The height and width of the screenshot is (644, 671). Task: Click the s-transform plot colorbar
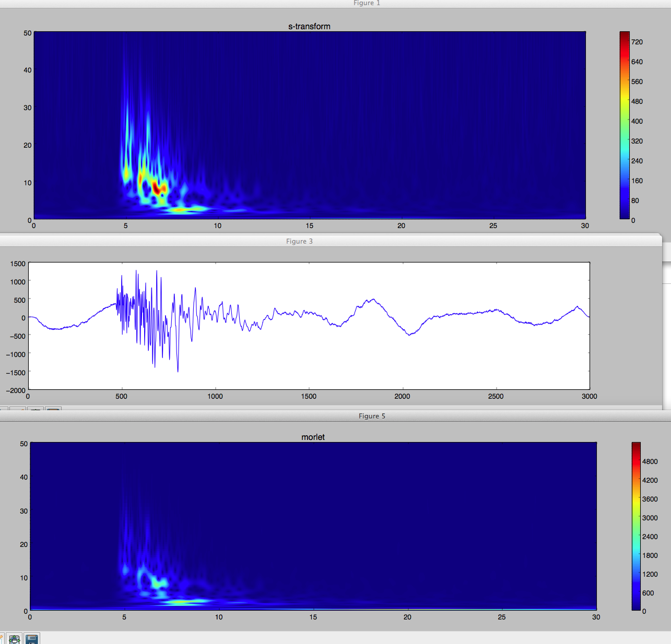tap(625, 125)
